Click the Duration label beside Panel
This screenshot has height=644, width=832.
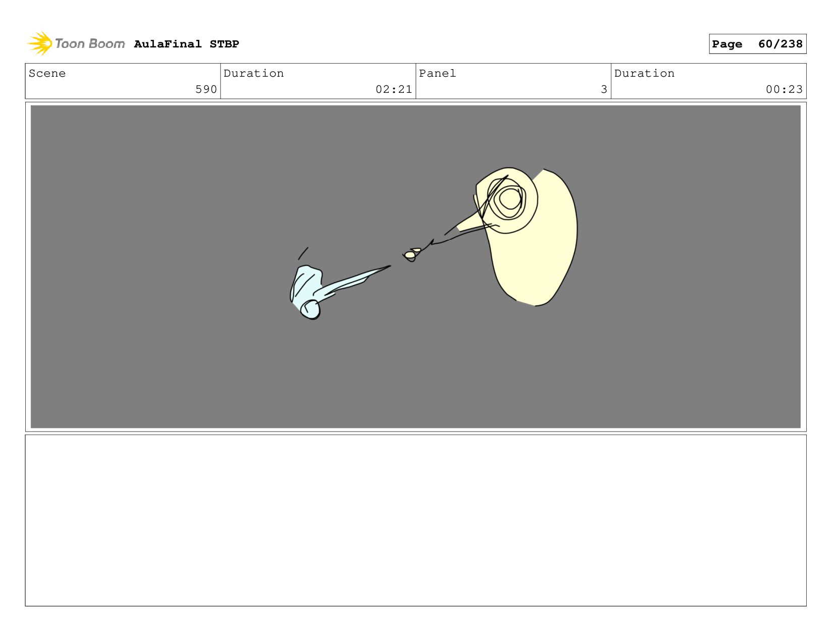click(644, 73)
